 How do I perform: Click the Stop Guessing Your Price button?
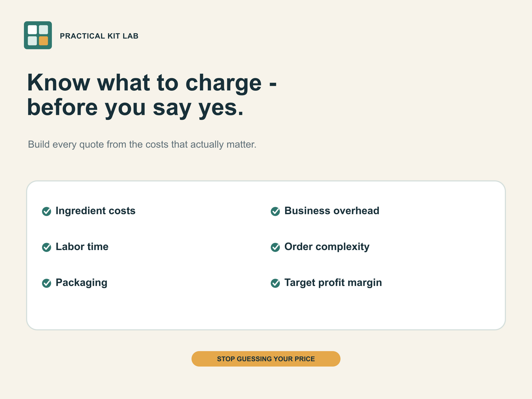click(266, 359)
